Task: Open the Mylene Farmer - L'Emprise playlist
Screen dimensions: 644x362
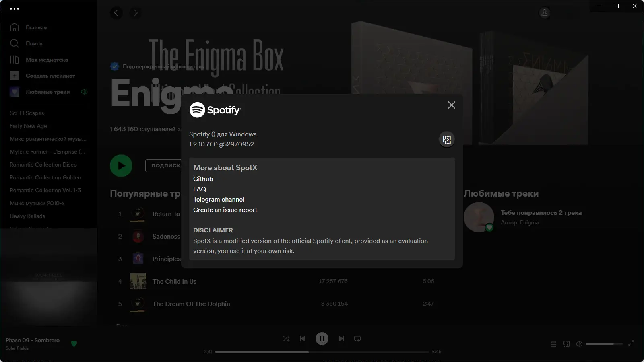Action: coord(47,152)
